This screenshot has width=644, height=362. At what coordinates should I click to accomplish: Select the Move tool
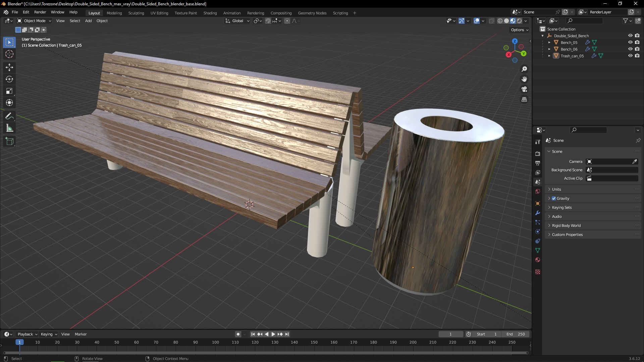(x=9, y=67)
